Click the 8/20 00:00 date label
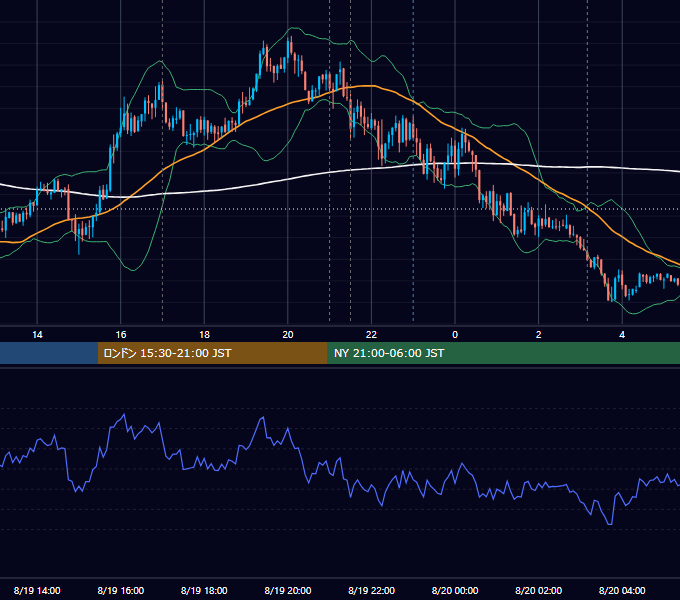The width and height of the screenshot is (680, 600). [x=455, y=590]
